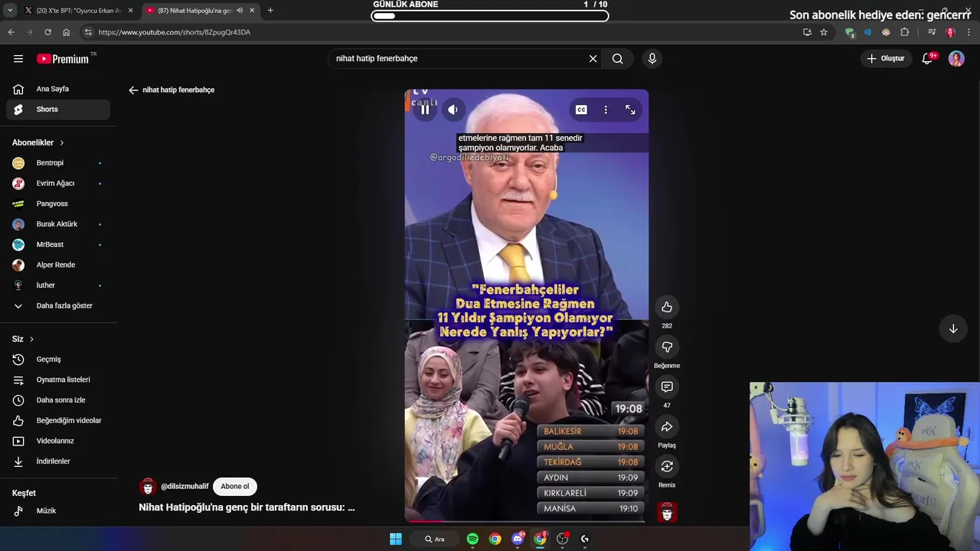Open the comments with 47 count
Screen dimensions: 980x551
click(x=667, y=386)
